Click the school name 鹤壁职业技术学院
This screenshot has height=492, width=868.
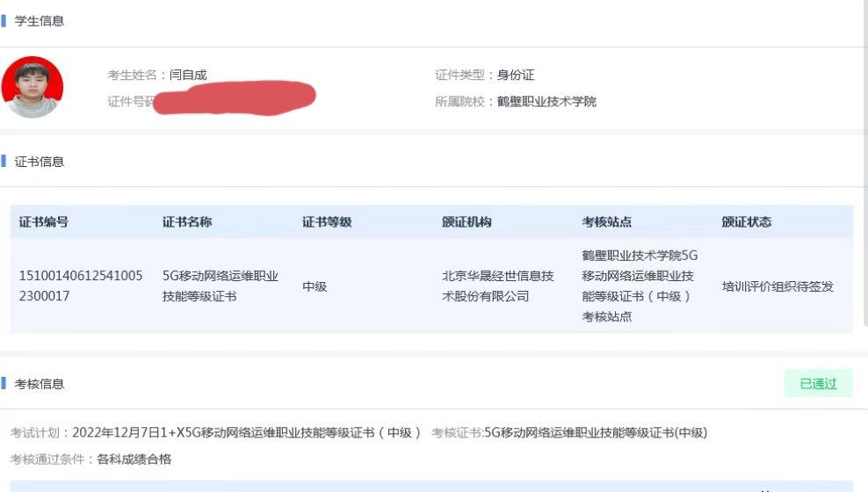547,101
